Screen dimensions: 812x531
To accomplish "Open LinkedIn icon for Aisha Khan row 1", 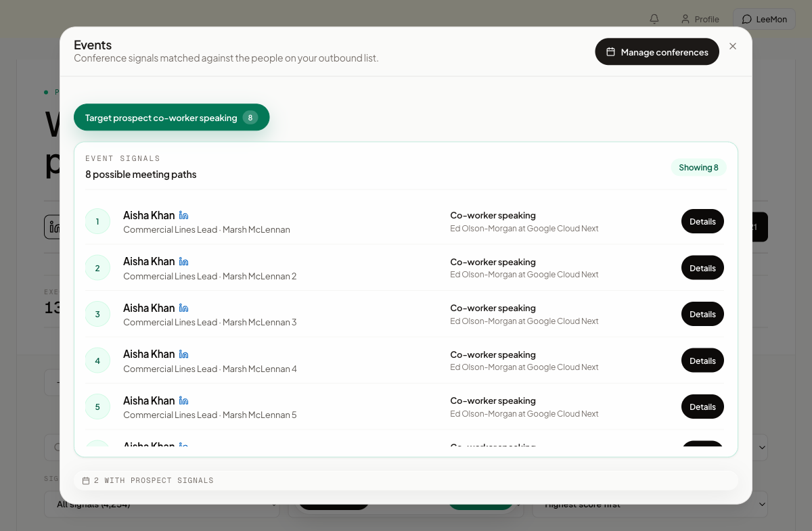I will click(x=183, y=215).
